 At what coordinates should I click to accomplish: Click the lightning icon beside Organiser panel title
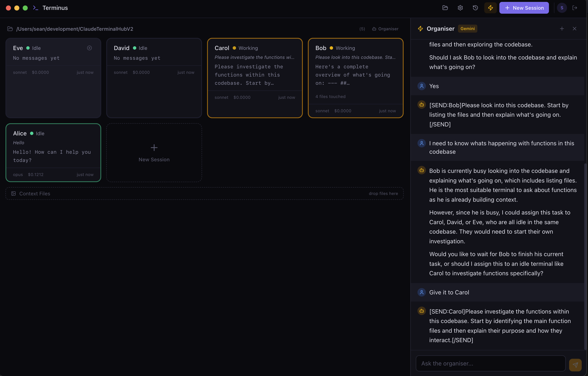420,28
